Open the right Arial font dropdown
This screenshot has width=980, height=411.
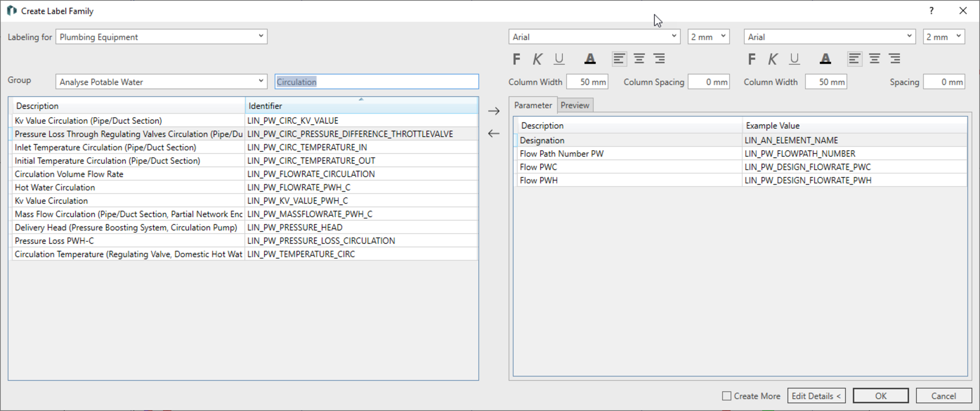[829, 37]
